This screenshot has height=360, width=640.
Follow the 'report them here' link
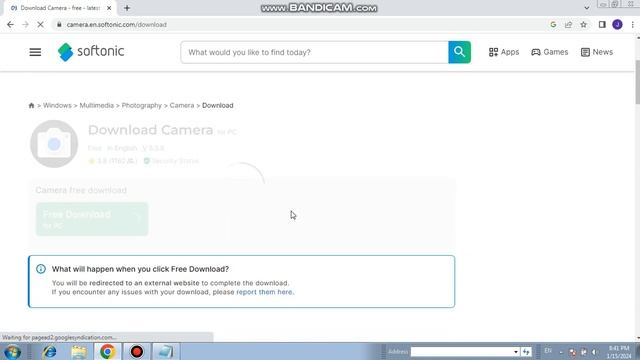click(x=264, y=292)
